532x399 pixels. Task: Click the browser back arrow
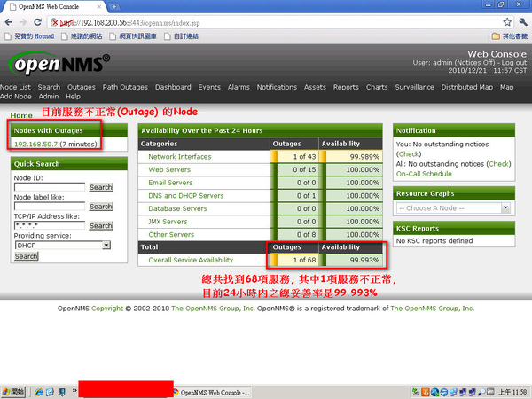9,22
